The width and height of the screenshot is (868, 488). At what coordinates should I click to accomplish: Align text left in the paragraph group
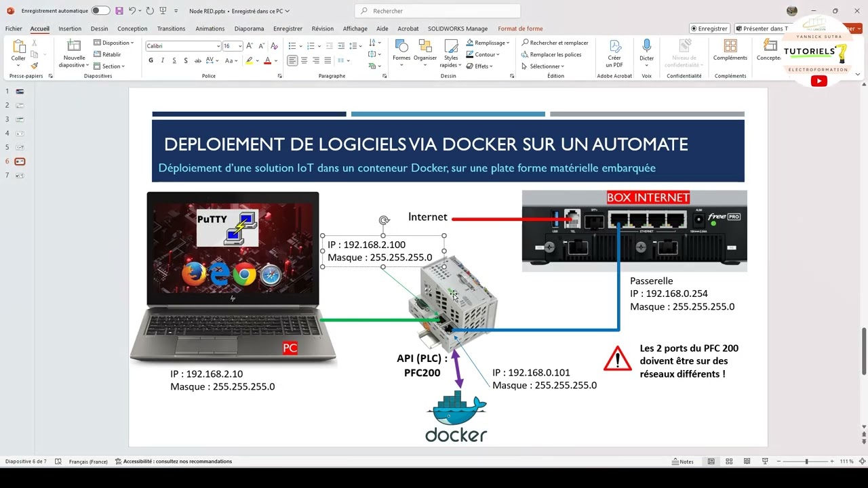pyautogui.click(x=292, y=60)
